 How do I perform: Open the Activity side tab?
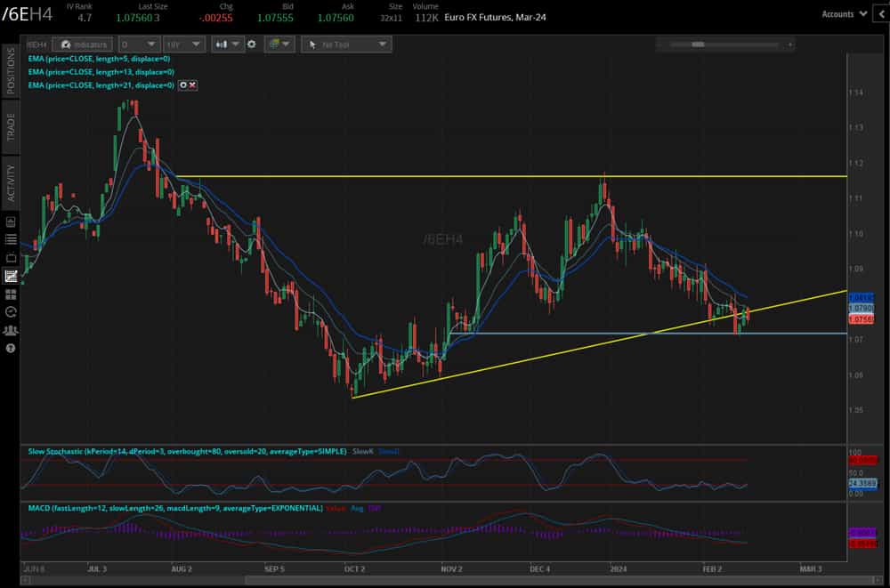point(11,182)
